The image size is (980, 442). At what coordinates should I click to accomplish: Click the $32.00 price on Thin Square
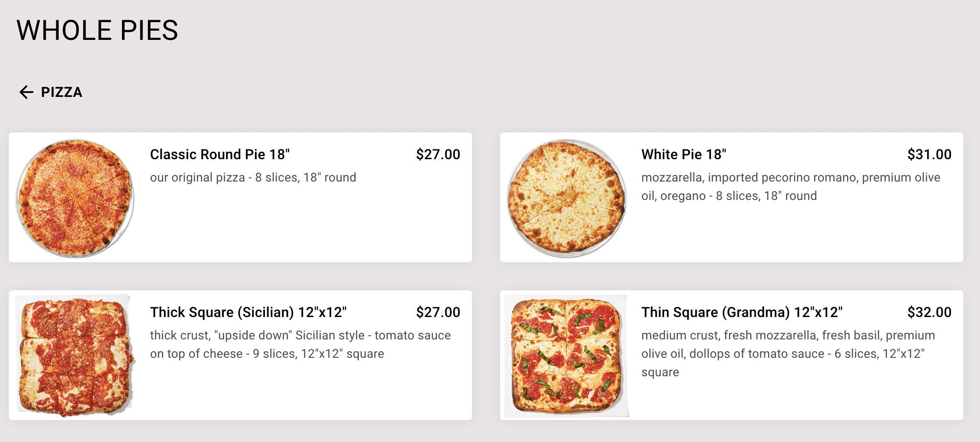coord(929,312)
